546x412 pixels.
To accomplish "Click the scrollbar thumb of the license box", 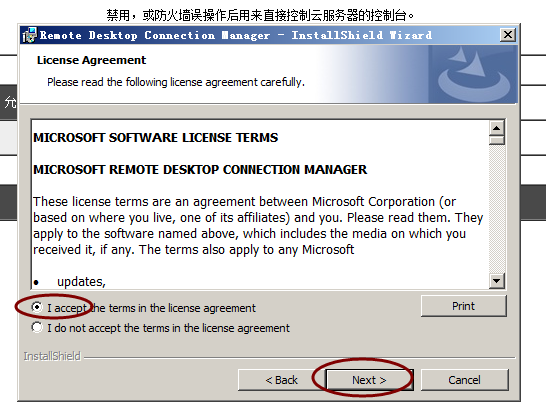I will [x=497, y=140].
